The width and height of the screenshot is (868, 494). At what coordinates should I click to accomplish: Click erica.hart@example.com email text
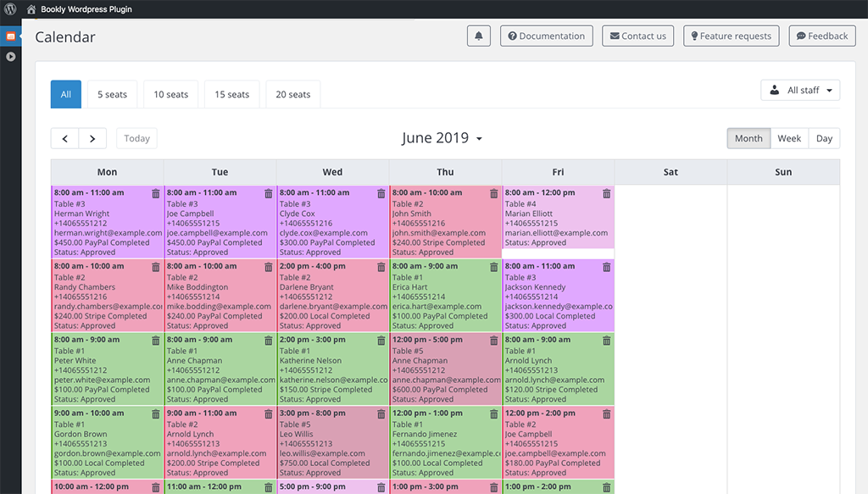pos(437,306)
